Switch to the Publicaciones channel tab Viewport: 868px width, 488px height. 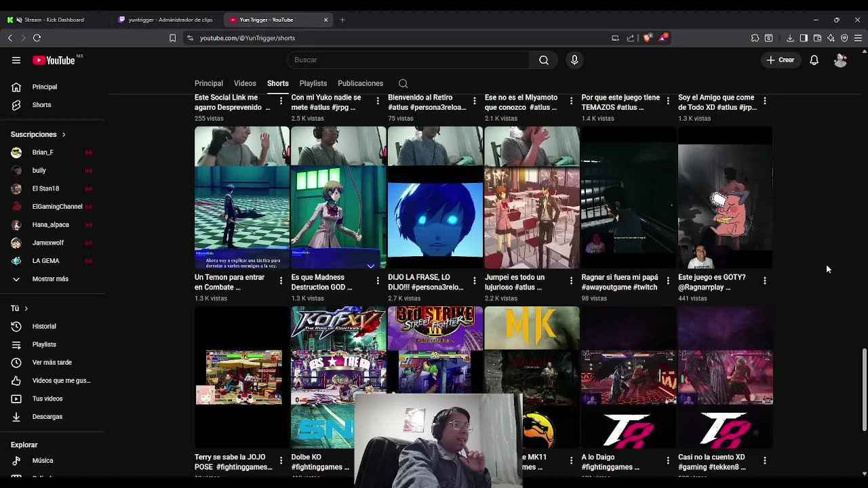(x=360, y=83)
